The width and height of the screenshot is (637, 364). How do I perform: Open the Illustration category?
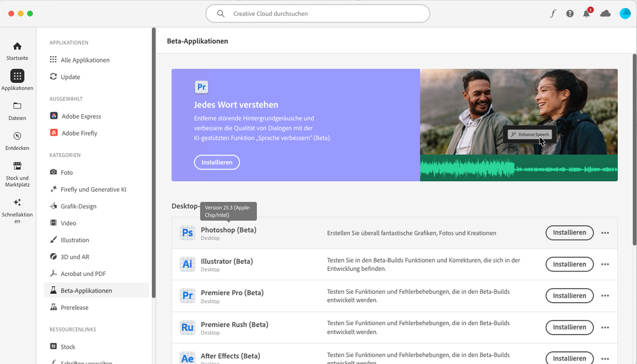[96, 240]
